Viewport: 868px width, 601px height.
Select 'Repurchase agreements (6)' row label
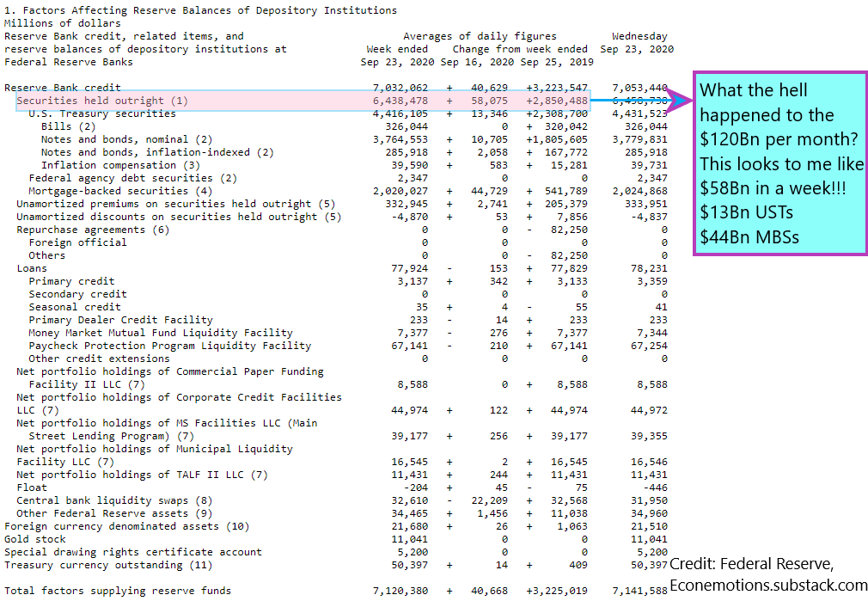93,230
